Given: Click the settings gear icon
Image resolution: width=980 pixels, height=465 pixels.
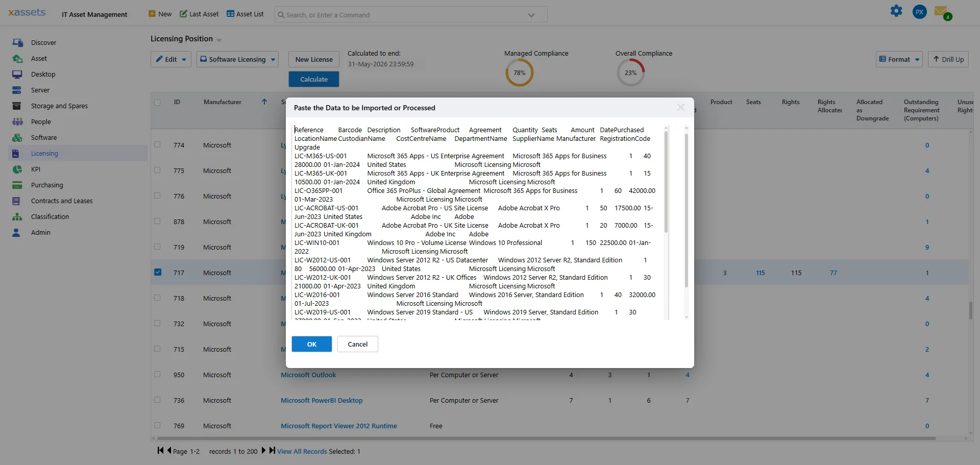Looking at the screenshot, I should [896, 11].
